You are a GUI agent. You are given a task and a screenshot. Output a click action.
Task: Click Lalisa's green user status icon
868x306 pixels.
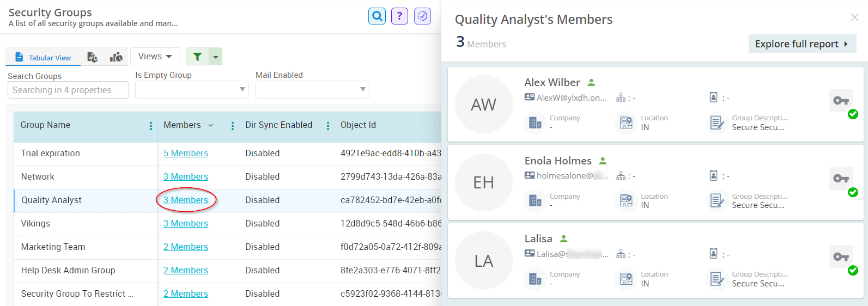coord(564,239)
